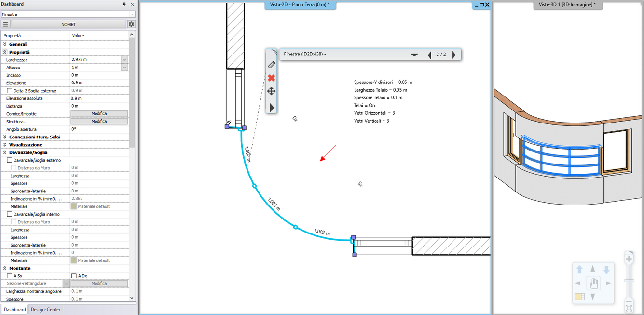Click Modifica button for Struttura
The height and width of the screenshot is (315, 644).
tap(99, 122)
